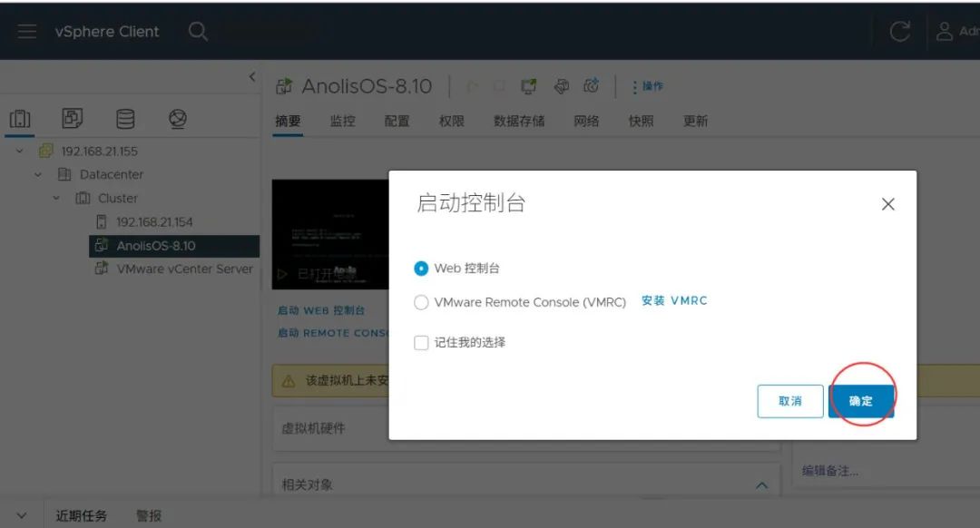
Task: Close the launch console dialog
Action: [888, 204]
